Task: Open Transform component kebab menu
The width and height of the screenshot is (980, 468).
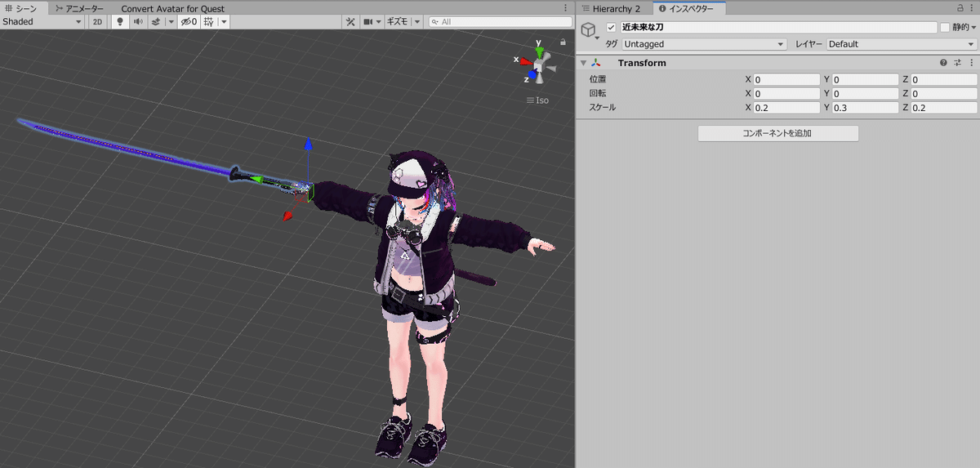Action: pos(972,63)
